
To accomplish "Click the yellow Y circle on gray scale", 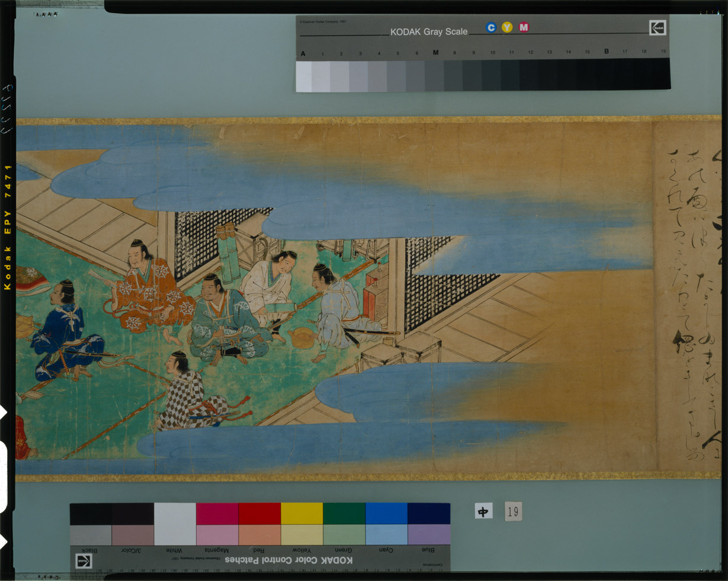I will [x=507, y=27].
